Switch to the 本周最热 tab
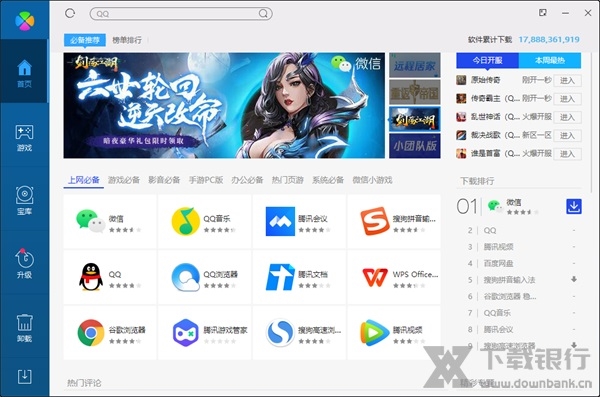This screenshot has height=397, width=600. [x=549, y=60]
